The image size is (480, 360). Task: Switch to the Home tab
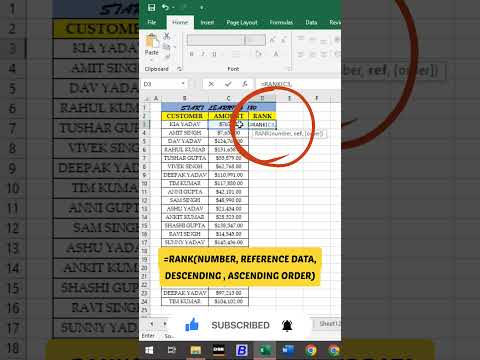(x=180, y=22)
